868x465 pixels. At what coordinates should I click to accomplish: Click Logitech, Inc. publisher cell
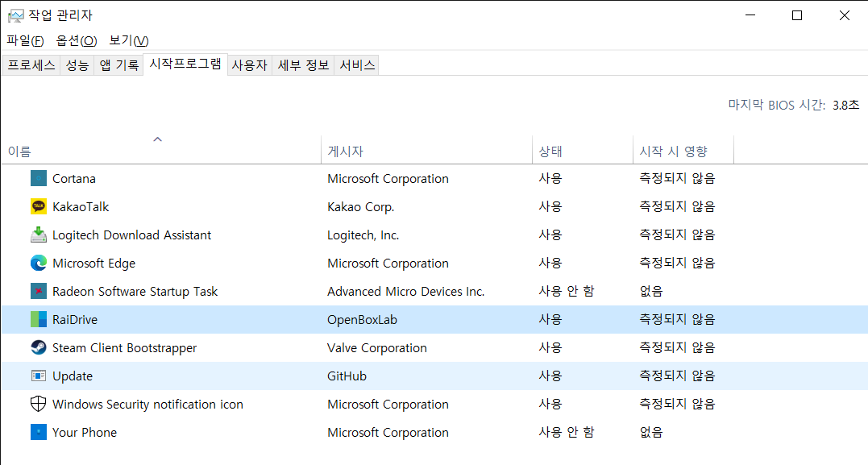point(363,235)
